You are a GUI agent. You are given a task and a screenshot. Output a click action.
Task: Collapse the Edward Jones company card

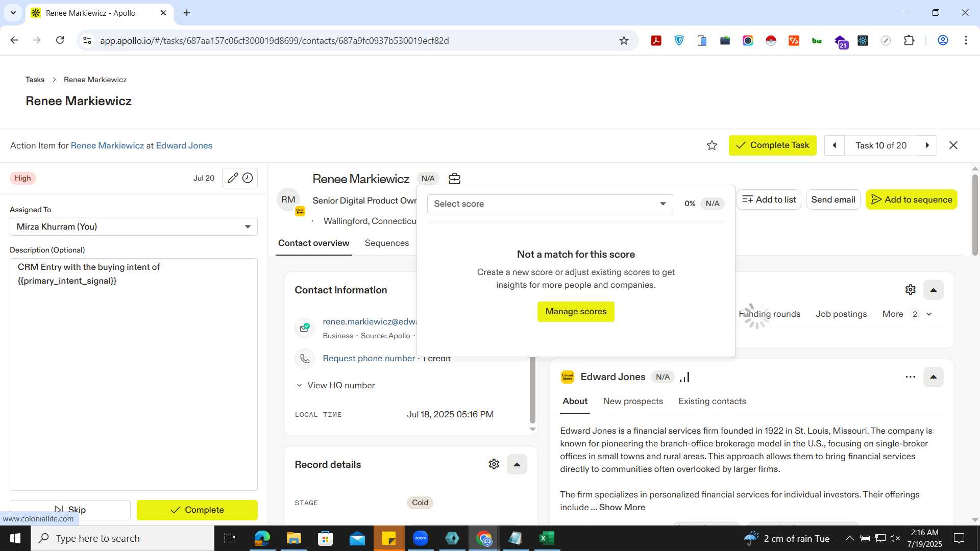pyautogui.click(x=933, y=377)
